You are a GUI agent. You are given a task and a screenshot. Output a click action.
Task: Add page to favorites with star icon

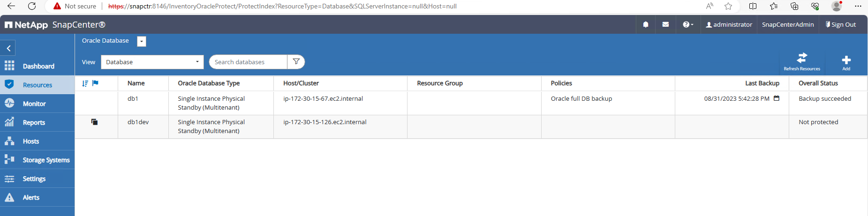click(728, 6)
